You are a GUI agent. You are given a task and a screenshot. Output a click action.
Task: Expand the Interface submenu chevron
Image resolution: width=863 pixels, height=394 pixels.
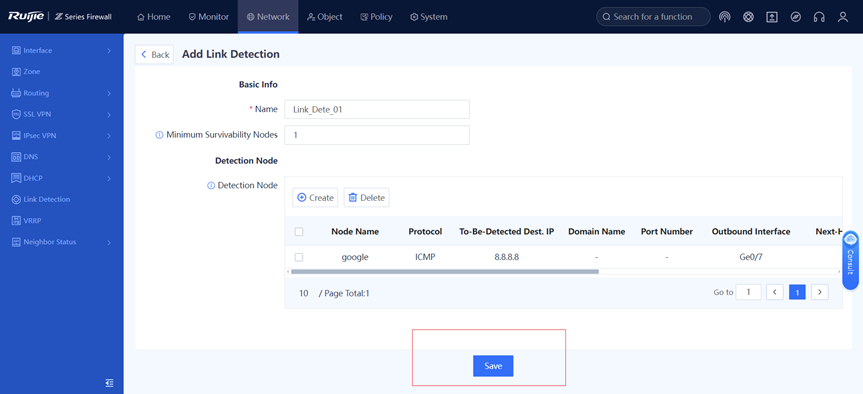pyautogui.click(x=109, y=51)
